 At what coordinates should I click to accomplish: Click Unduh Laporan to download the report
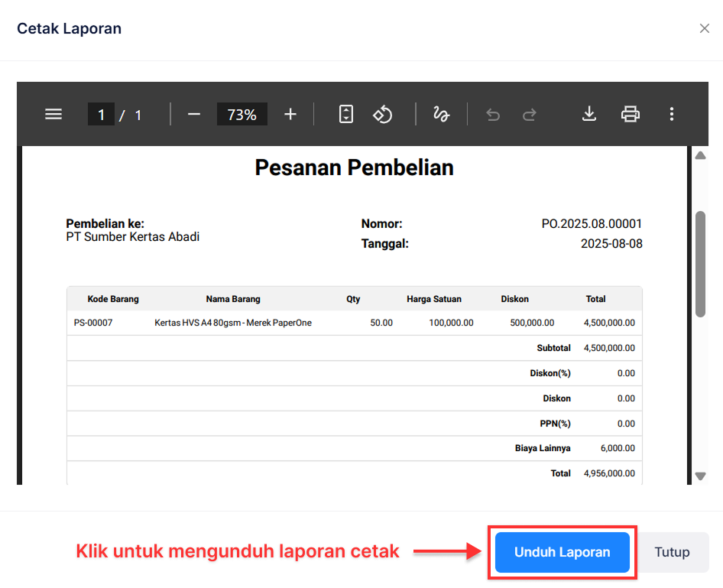point(562,552)
